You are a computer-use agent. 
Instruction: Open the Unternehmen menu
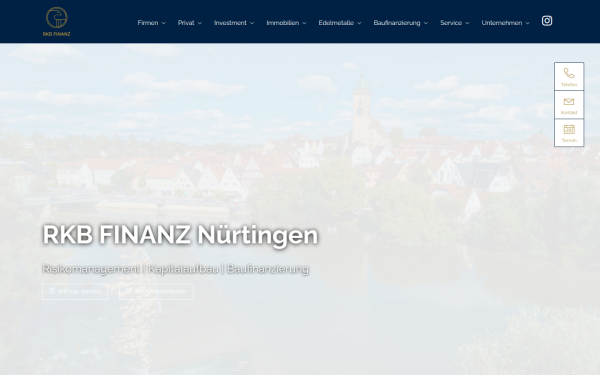502,23
